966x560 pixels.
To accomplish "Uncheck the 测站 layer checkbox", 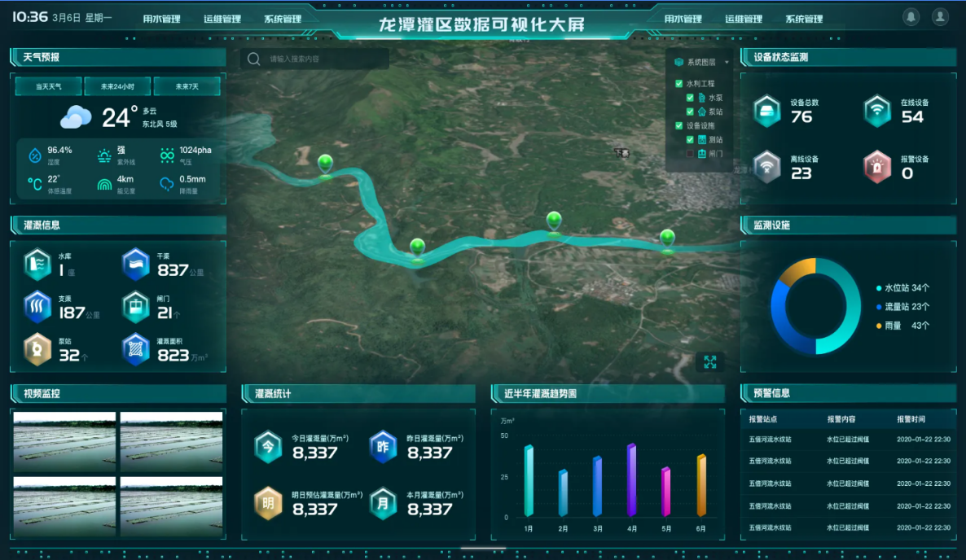I will [x=690, y=140].
